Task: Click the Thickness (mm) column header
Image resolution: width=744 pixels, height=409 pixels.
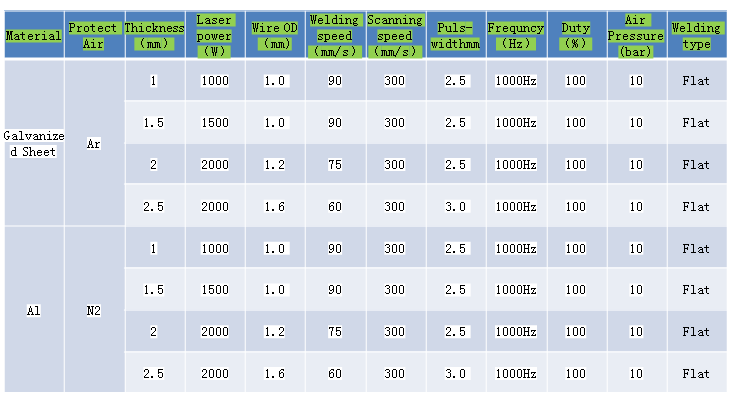Action: [x=154, y=35]
